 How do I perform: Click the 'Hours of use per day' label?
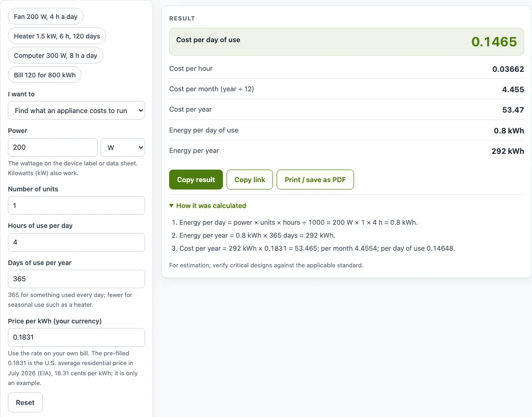click(x=40, y=226)
